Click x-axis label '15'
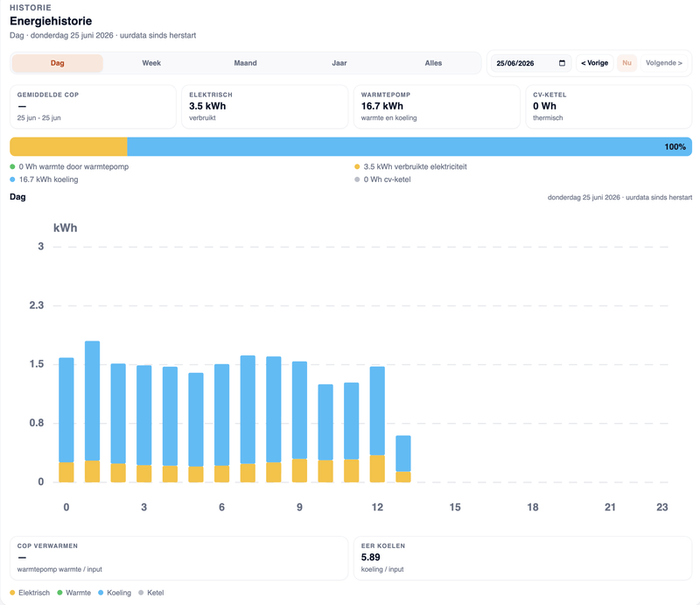The height and width of the screenshot is (605, 700). point(455,507)
